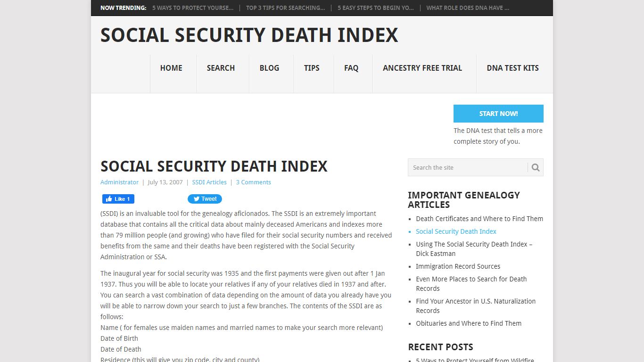Open trending link What Role Does DNA Have...
The image size is (644, 362).
(468, 8)
